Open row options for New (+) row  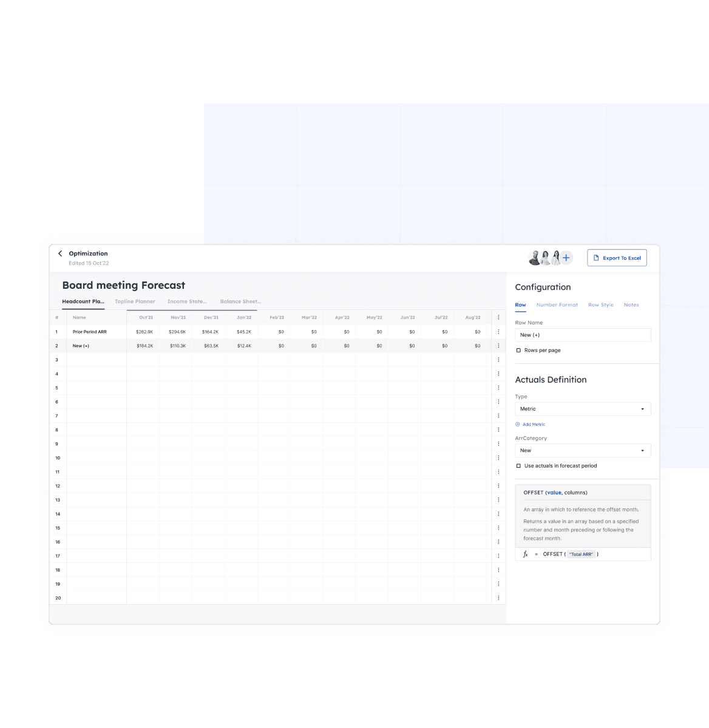tap(498, 346)
